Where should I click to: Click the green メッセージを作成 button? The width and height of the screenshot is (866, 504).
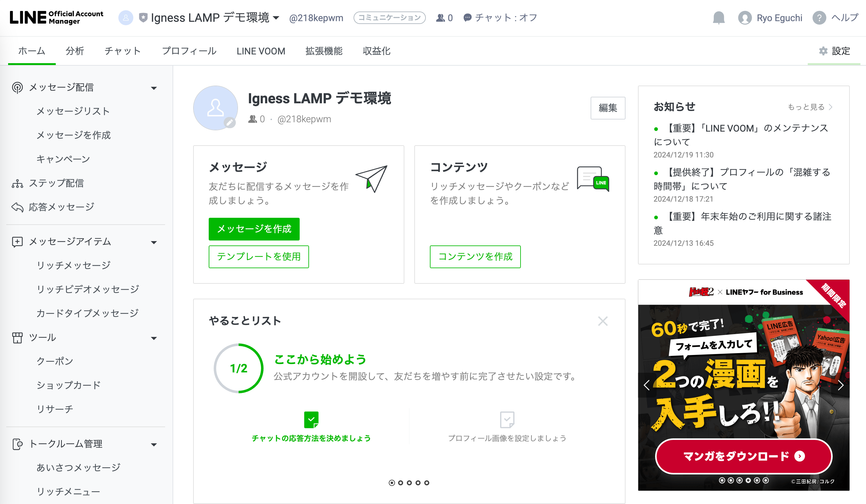(x=254, y=229)
